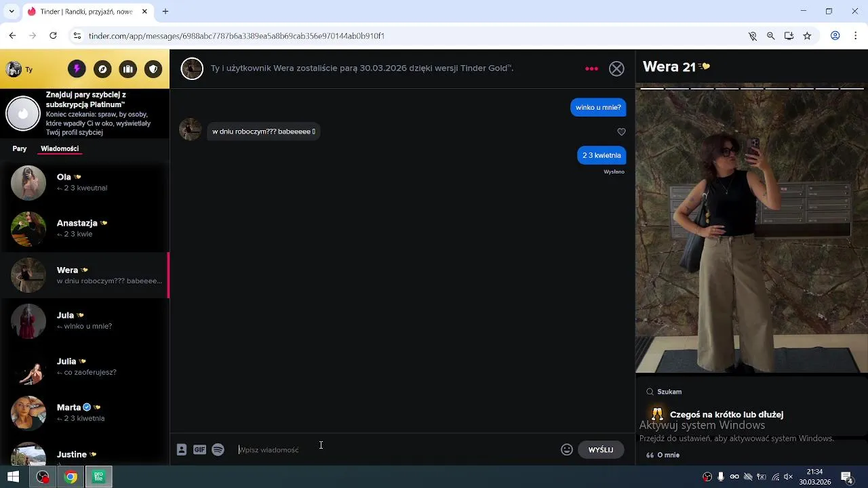
Task: Open the conversation with Marta
Action: tap(85, 413)
